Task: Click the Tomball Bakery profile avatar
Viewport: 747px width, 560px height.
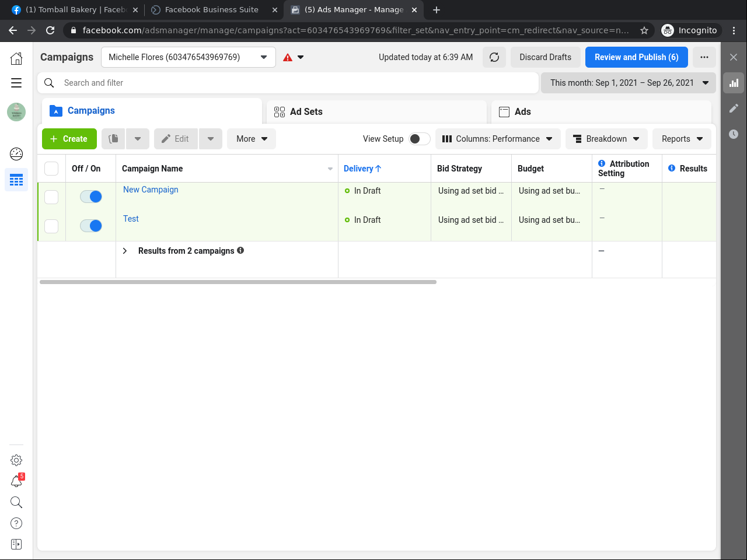Action: 16,112
